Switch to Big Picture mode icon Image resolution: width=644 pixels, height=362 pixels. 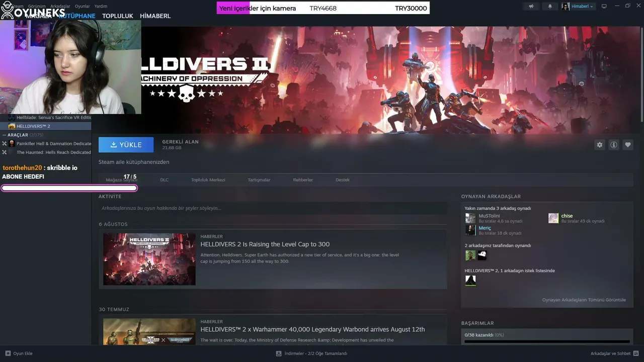coord(604,6)
